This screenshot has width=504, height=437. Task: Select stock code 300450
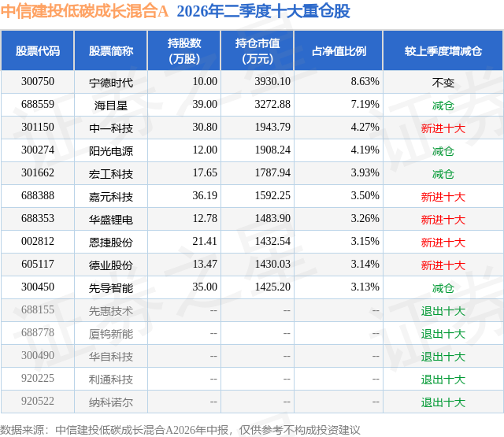[38, 287]
